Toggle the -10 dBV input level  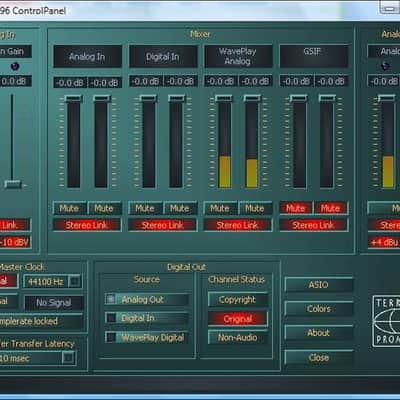[15, 242]
